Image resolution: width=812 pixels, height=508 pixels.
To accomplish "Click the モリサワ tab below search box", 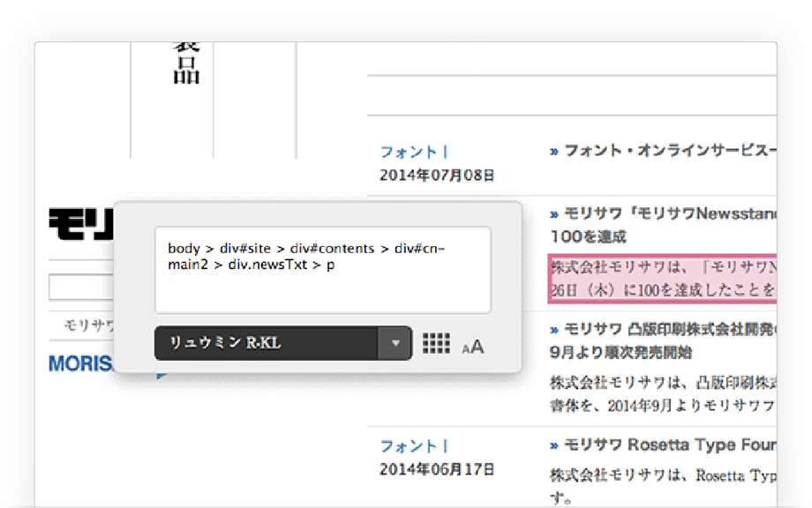I will coord(89,325).
